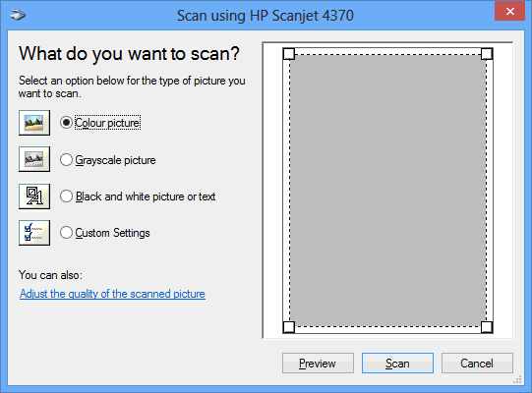The width and height of the screenshot is (532, 393).
Task: Click the Black and white text icon
Action: point(34,196)
